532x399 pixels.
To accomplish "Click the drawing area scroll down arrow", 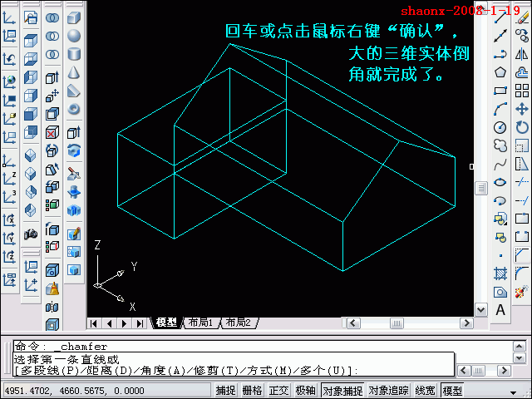I will 481,310.
